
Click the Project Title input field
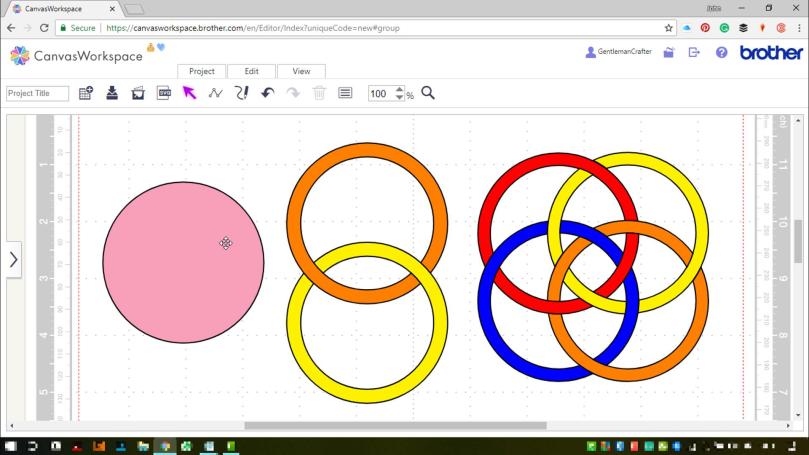point(37,93)
